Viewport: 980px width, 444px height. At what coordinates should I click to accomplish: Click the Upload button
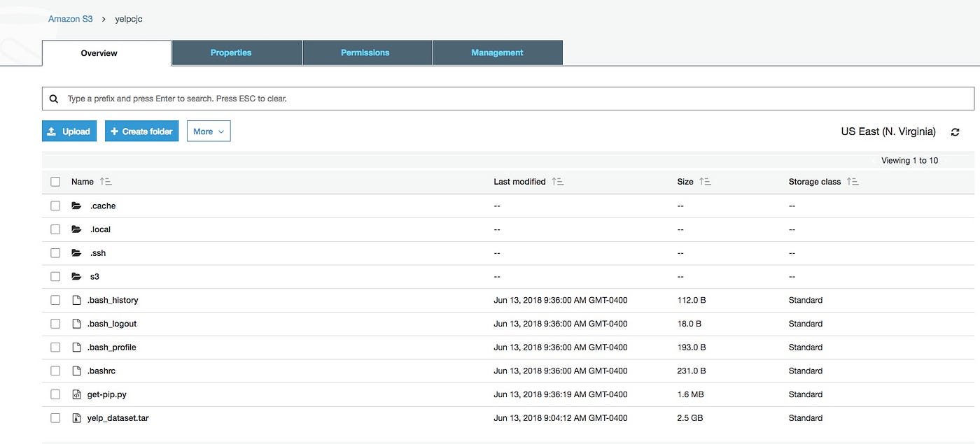click(69, 131)
